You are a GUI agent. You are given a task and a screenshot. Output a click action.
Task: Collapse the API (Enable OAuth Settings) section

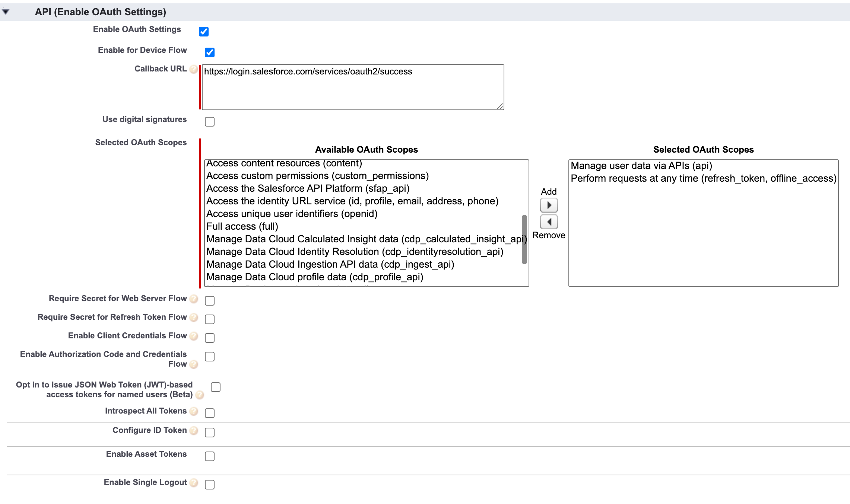tap(6, 12)
